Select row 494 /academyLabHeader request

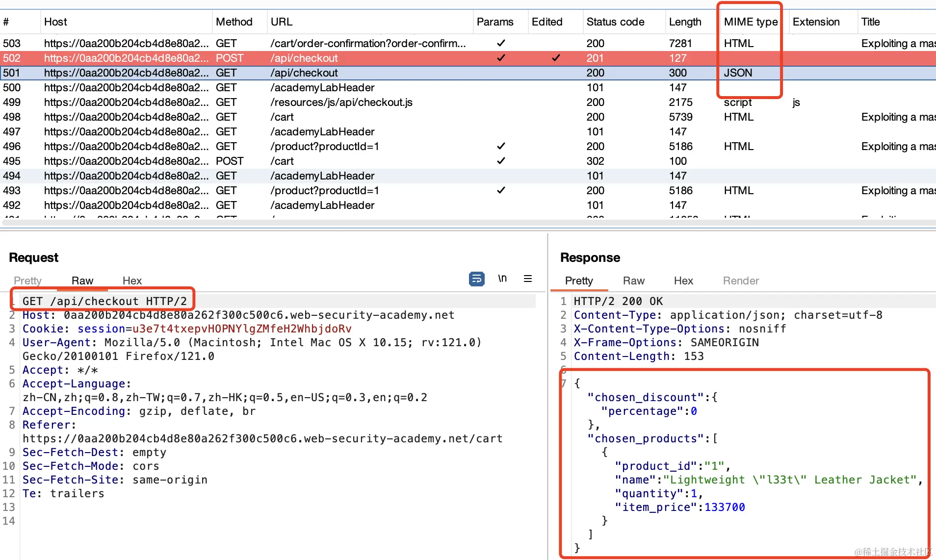tap(468, 176)
